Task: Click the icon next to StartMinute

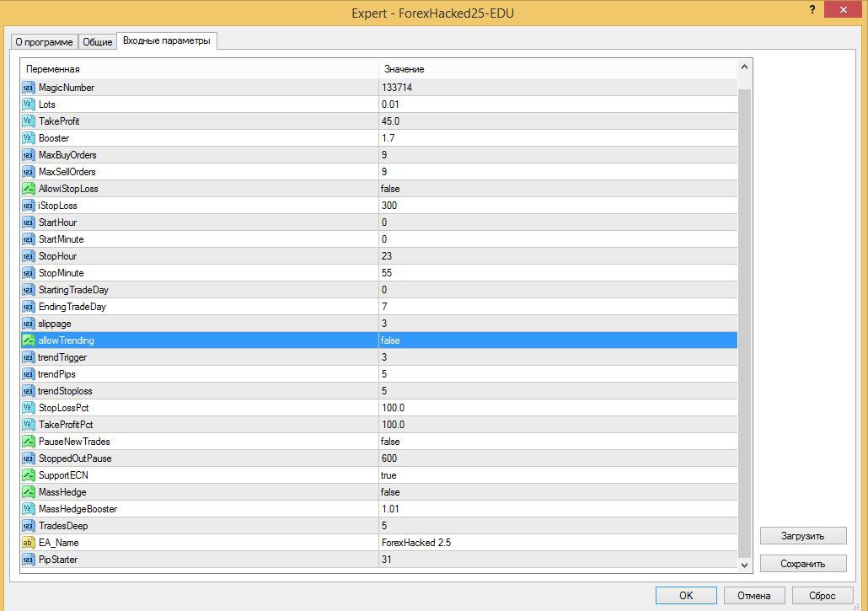Action: click(29, 239)
